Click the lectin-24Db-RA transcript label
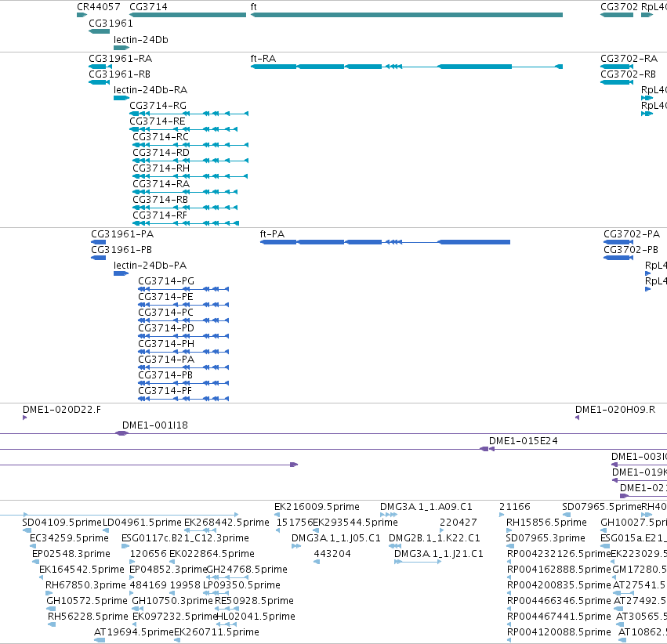Screen dimensions: 667x644 150,89
